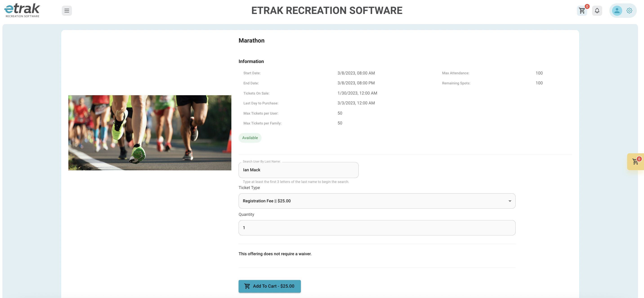The height and width of the screenshot is (298, 644).
Task: Open the shopping cart in header
Action: (x=582, y=11)
